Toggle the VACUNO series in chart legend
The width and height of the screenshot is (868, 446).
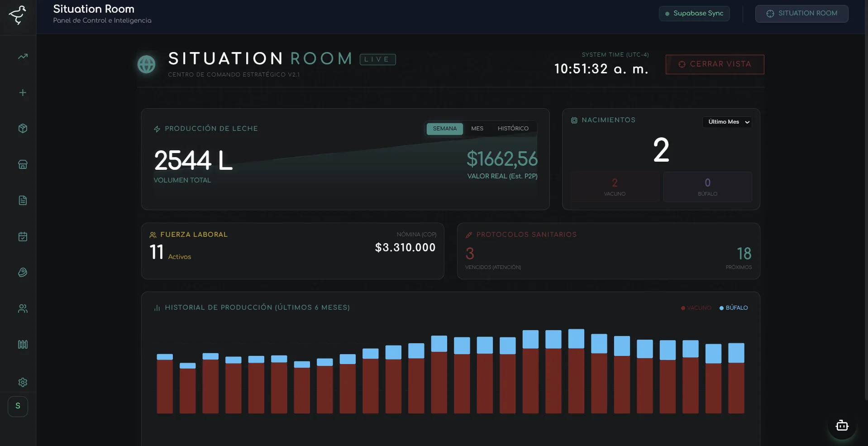click(696, 308)
